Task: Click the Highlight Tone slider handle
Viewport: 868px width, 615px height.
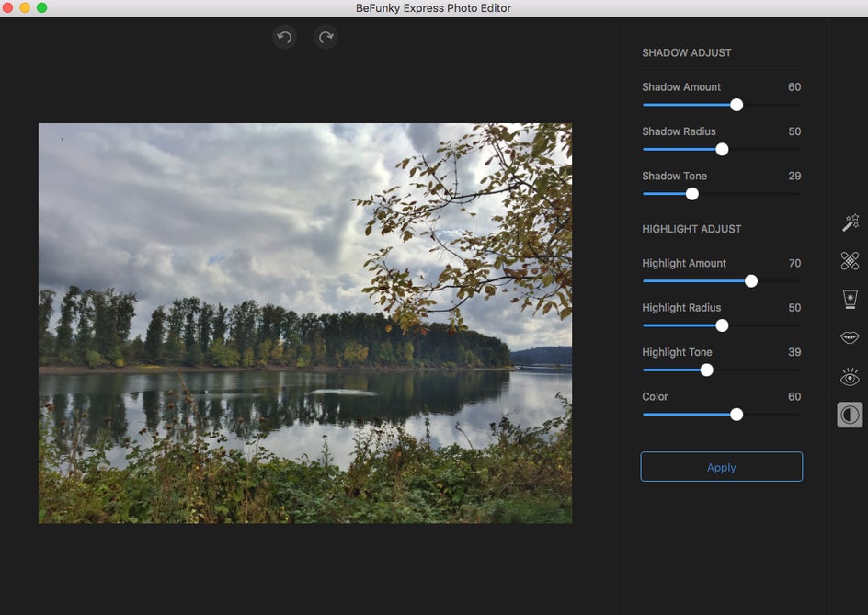Action: pyautogui.click(x=706, y=370)
